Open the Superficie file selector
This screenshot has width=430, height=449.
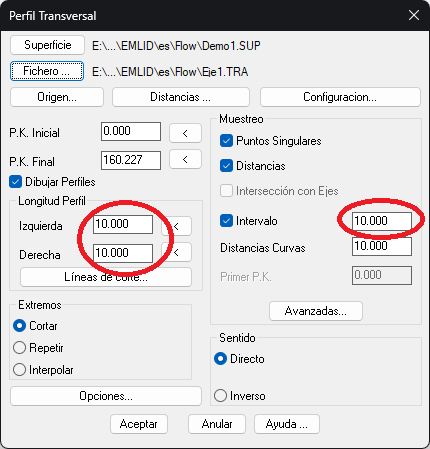47,45
